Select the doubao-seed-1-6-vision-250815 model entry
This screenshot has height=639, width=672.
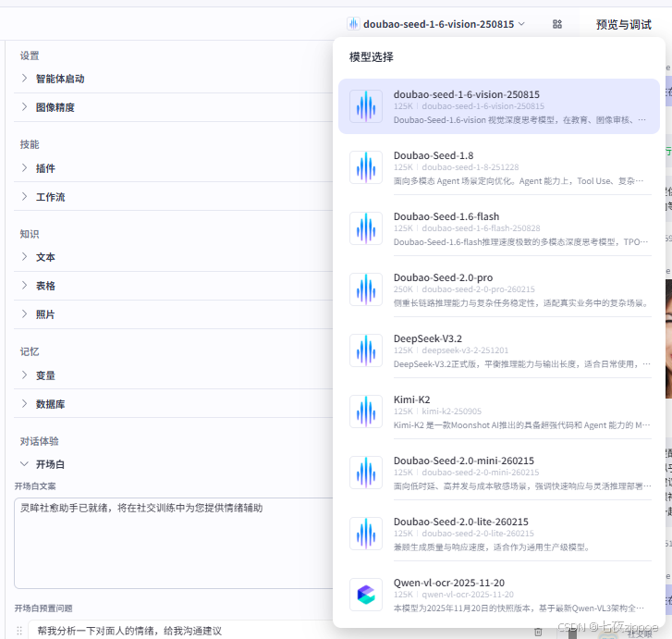click(x=499, y=106)
